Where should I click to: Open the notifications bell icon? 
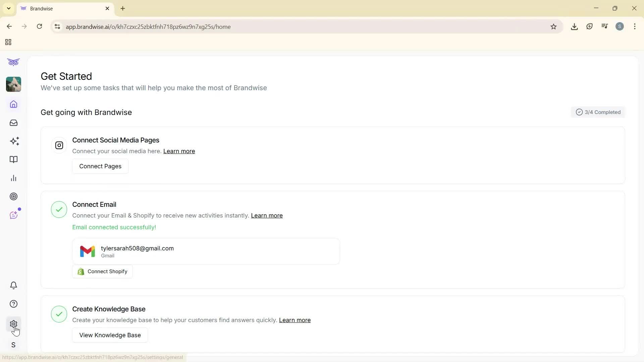pos(13,285)
